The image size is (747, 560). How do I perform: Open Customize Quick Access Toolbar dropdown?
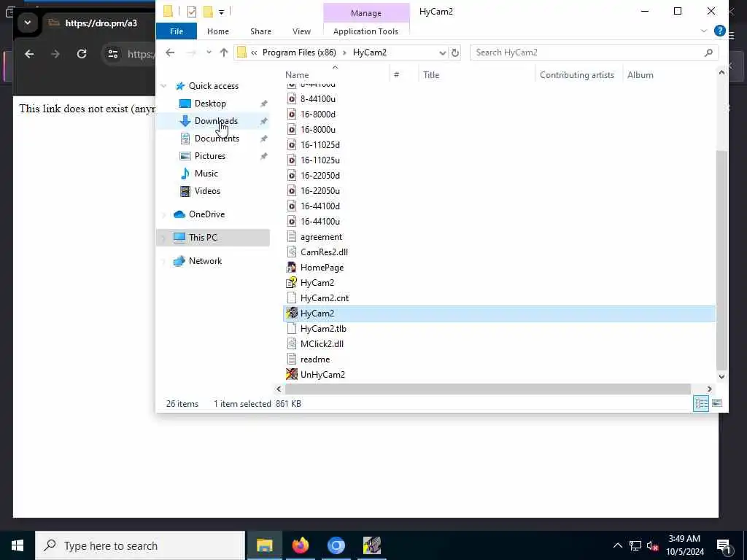click(x=222, y=12)
